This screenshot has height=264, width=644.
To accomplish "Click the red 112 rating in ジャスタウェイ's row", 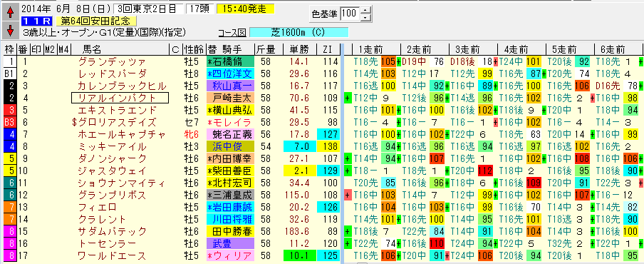I will coord(485,171).
